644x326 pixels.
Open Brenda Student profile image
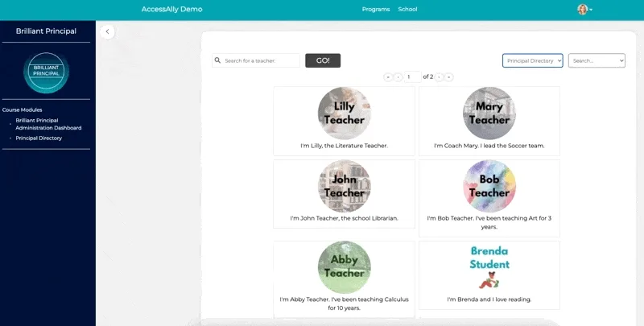pyautogui.click(x=489, y=267)
